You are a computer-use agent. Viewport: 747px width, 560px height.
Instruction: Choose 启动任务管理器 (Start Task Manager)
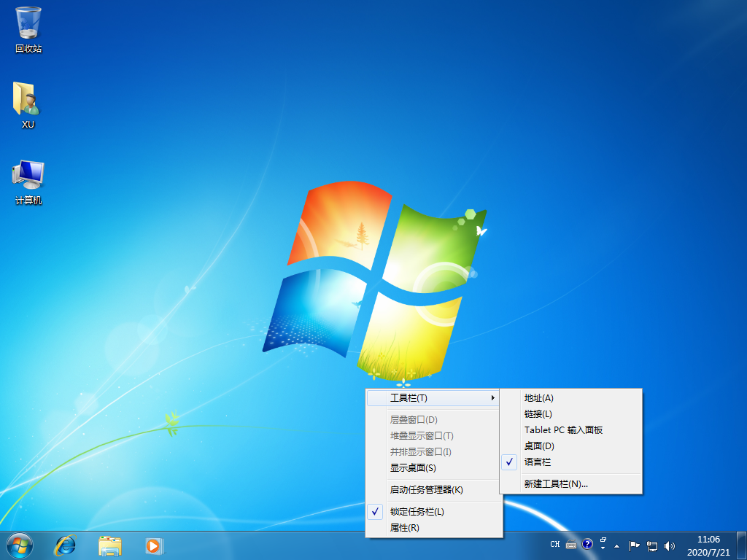click(x=426, y=490)
